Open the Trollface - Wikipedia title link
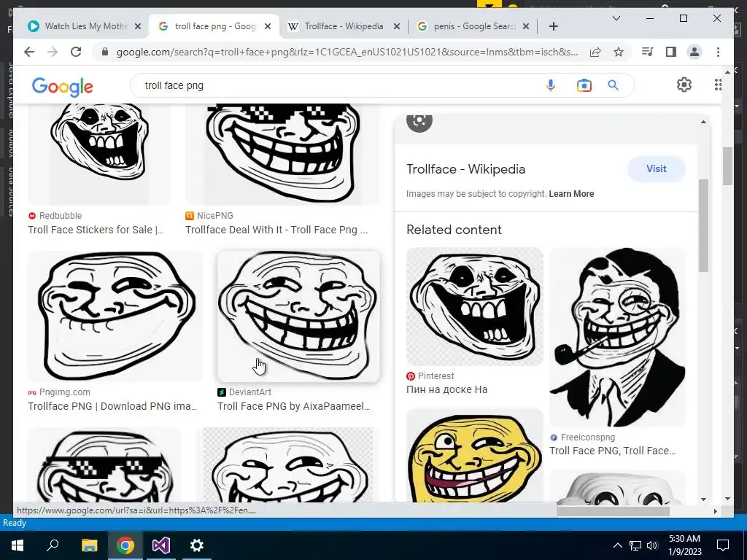This screenshot has height=560, width=747. 465,169
